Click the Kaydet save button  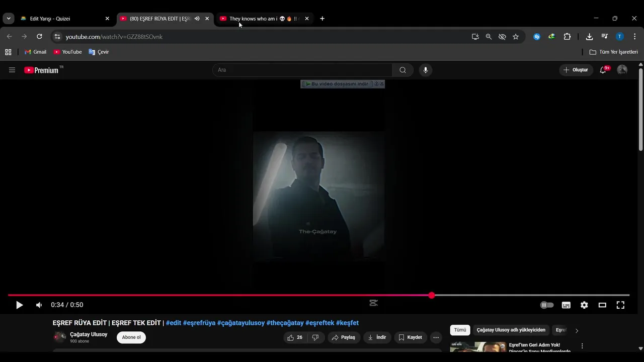pos(411,337)
